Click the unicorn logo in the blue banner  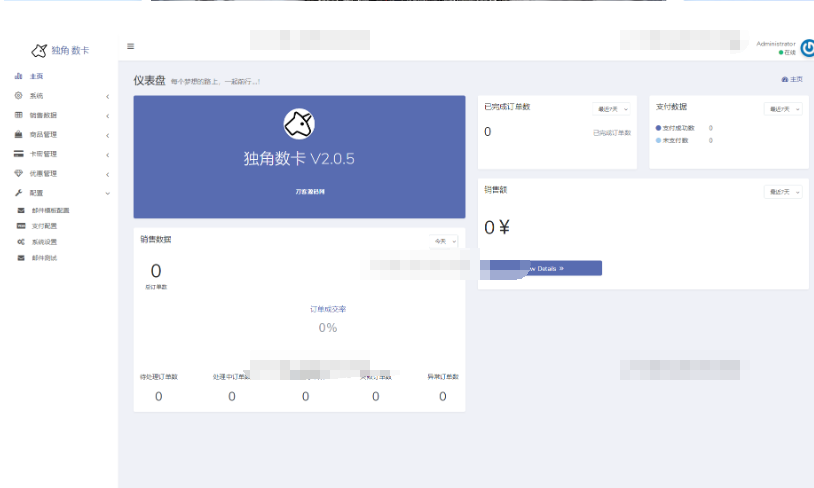click(299, 124)
